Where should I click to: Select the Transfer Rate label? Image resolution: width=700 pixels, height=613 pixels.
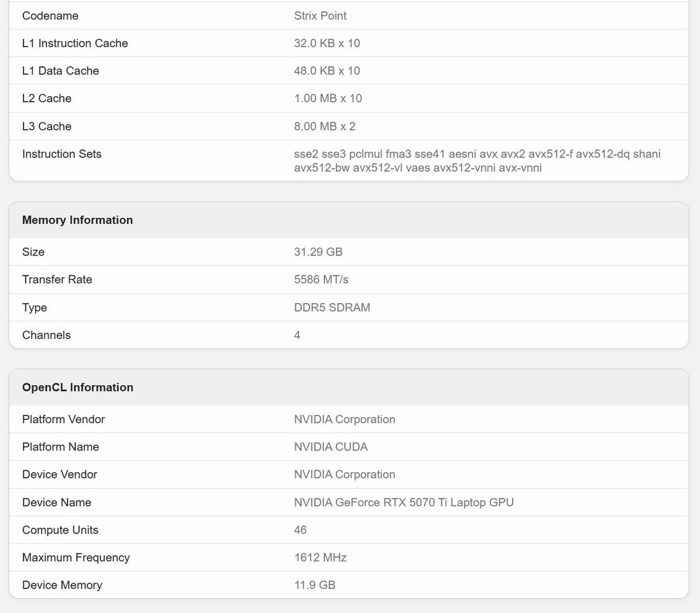[57, 280]
